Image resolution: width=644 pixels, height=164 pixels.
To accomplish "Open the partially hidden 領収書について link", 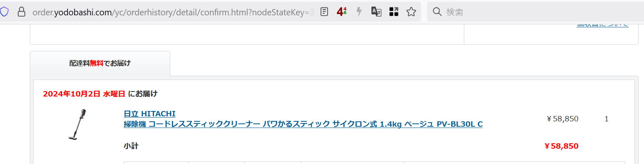I will pyautogui.click(x=602, y=25).
